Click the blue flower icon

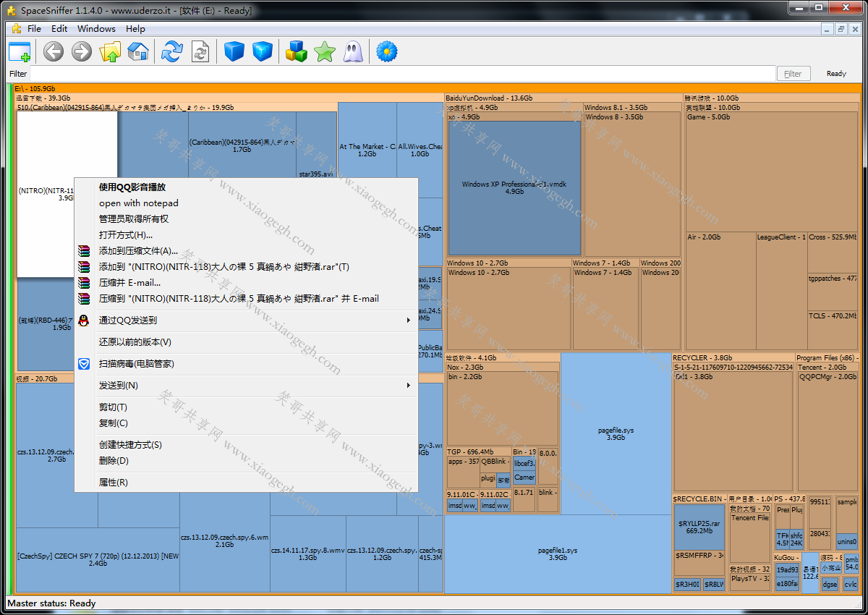click(x=388, y=51)
